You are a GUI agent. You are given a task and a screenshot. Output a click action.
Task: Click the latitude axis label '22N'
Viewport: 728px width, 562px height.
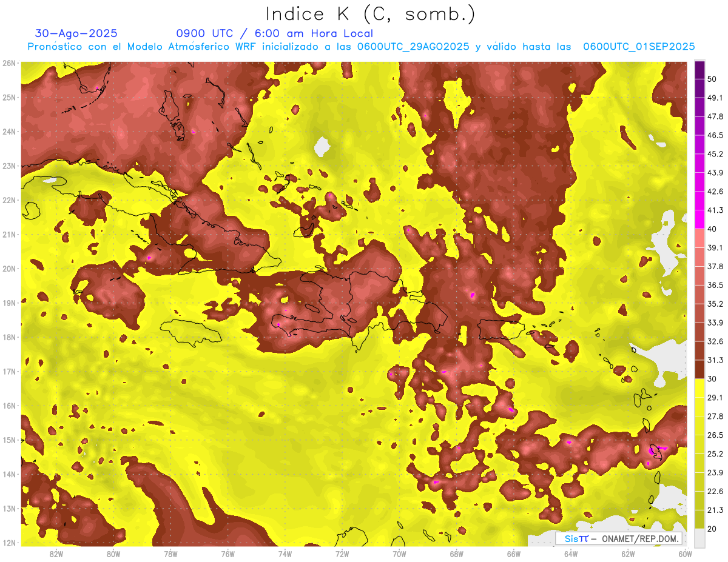click(9, 200)
